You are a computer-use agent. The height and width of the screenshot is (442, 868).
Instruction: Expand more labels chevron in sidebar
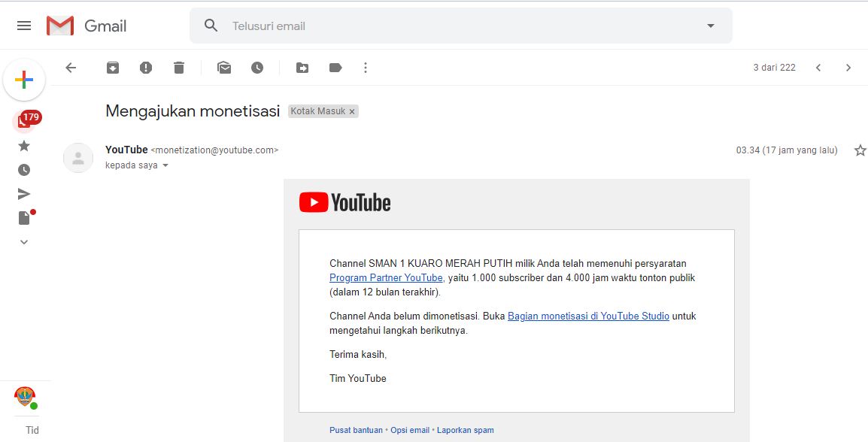pos(24,242)
